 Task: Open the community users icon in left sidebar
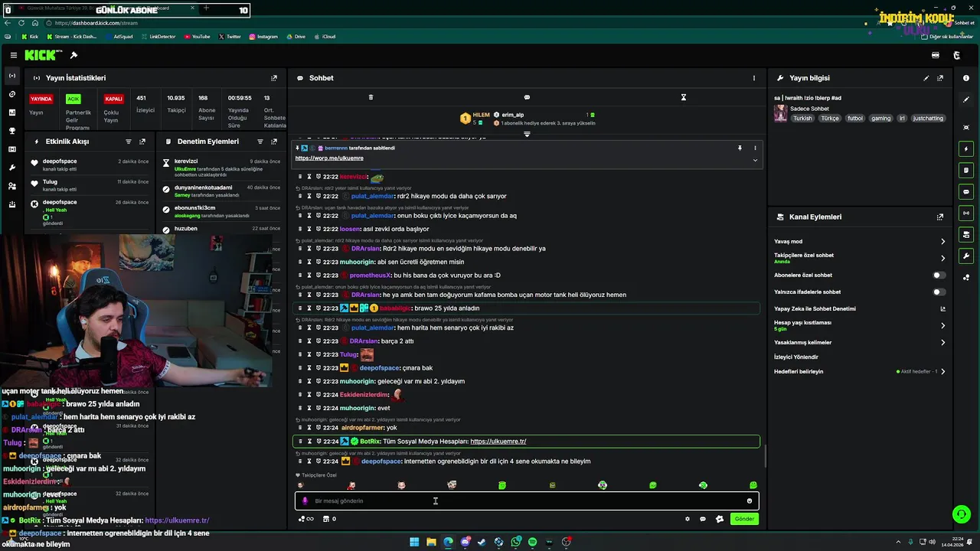[11, 186]
